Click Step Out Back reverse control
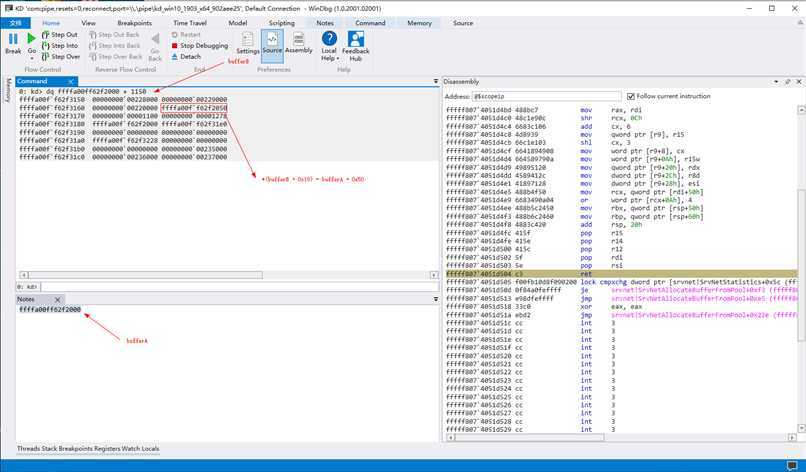The height and width of the screenshot is (472, 806). pyautogui.click(x=114, y=34)
